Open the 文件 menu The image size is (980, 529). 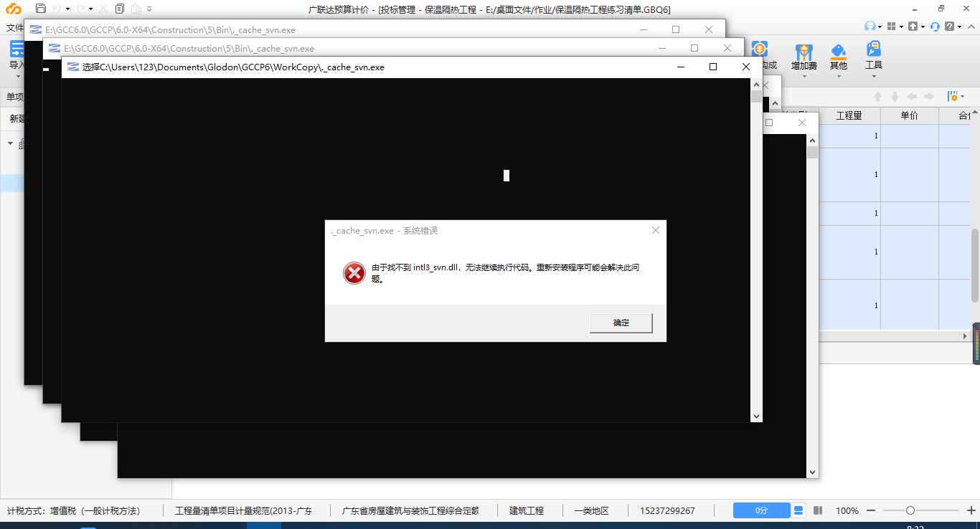(14, 28)
